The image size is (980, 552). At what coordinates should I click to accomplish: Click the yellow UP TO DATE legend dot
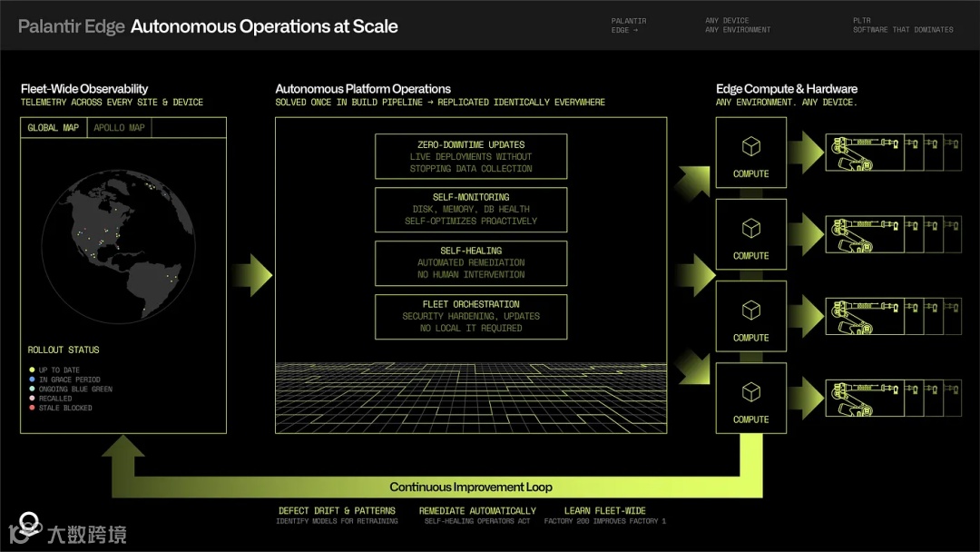coord(32,370)
